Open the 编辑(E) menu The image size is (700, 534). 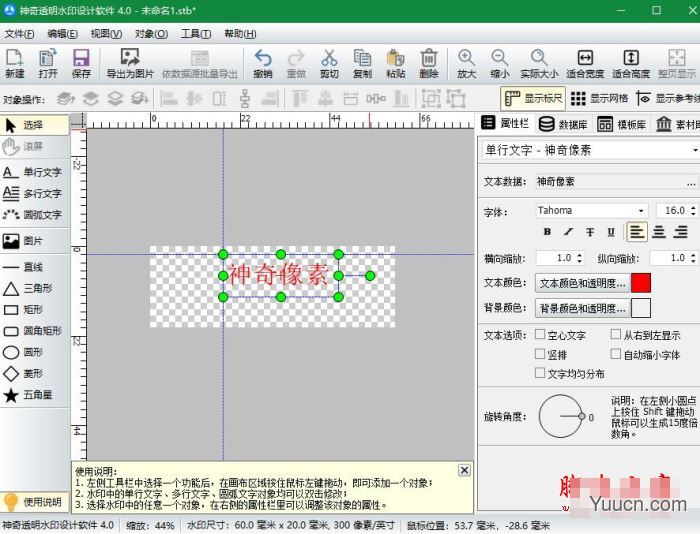[62, 34]
